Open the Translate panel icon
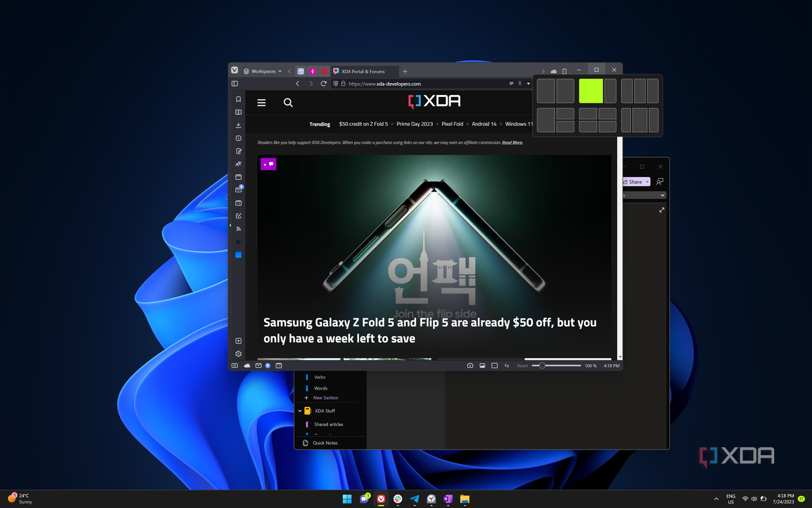This screenshot has width=812, height=508. click(238, 164)
